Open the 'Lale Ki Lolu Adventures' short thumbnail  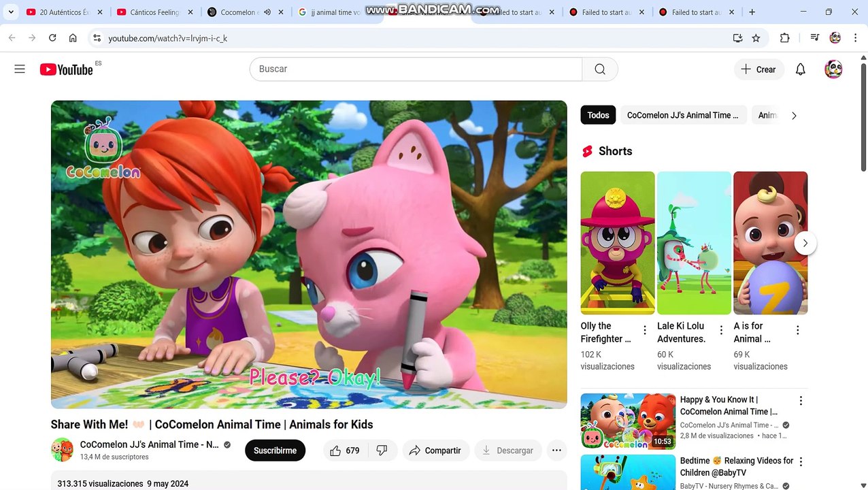pos(694,243)
